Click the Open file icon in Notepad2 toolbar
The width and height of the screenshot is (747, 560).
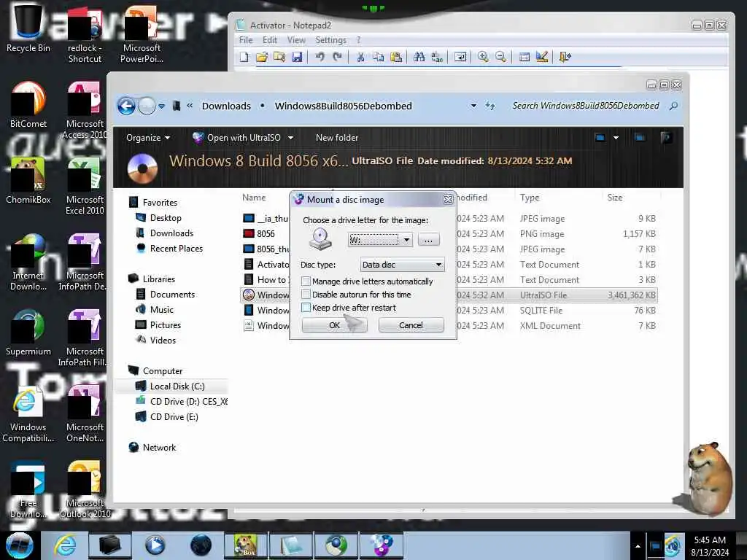tap(261, 57)
